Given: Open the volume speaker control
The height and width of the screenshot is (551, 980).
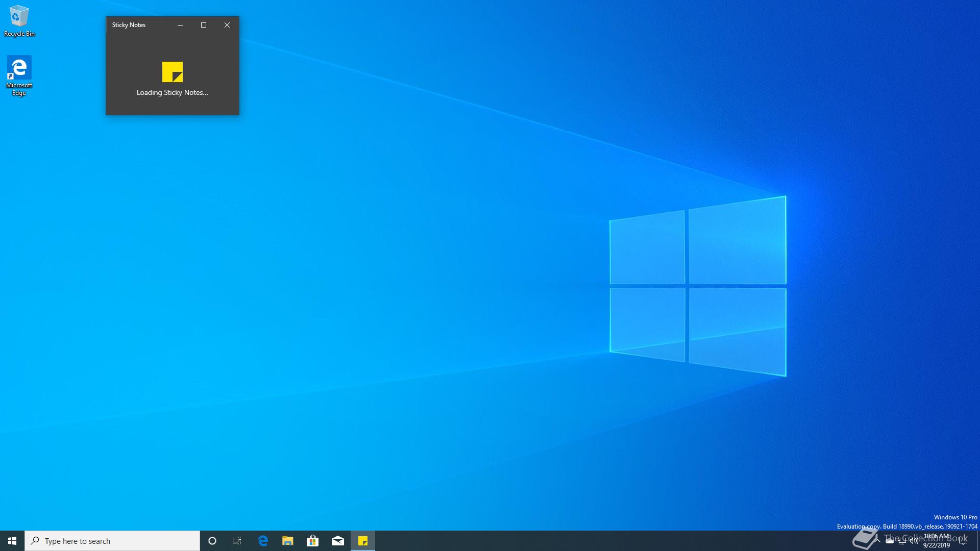Looking at the screenshot, I should tap(914, 541).
